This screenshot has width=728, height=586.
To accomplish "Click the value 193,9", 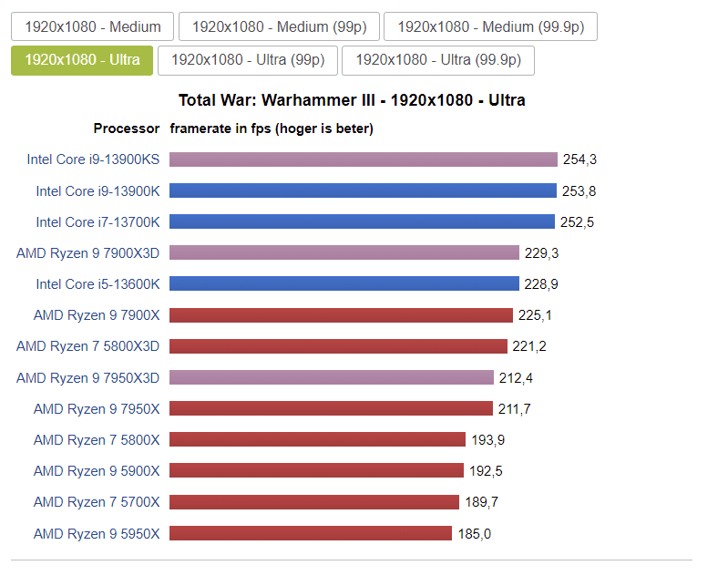I will tap(488, 440).
